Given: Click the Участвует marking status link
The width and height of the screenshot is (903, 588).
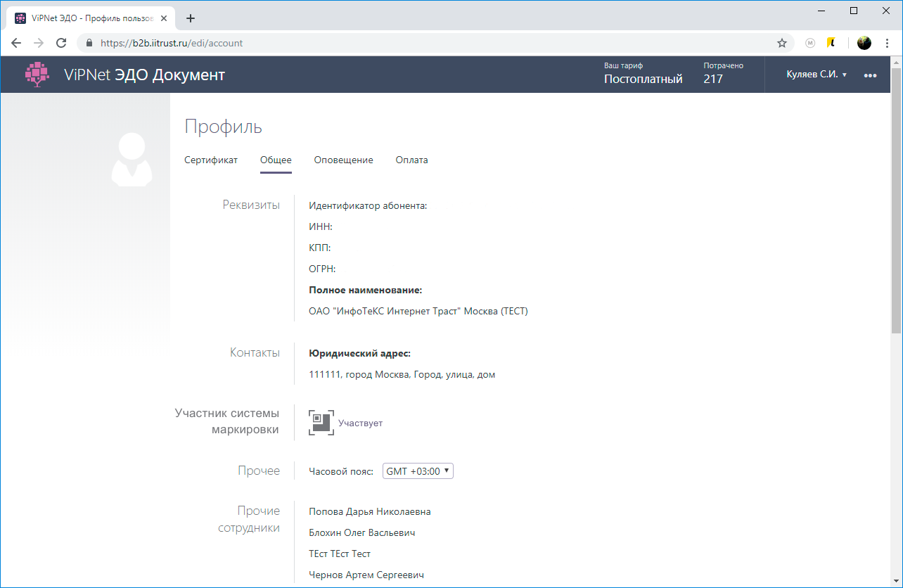Looking at the screenshot, I should click(360, 423).
